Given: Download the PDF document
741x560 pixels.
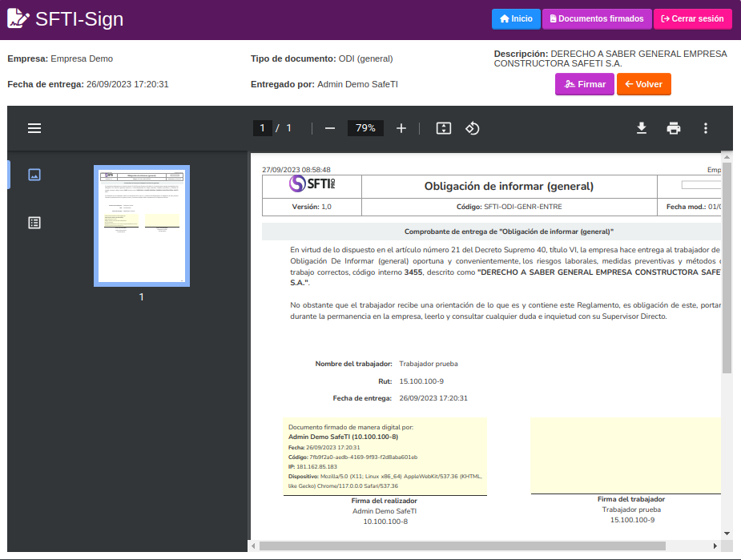Looking at the screenshot, I should 642,128.
